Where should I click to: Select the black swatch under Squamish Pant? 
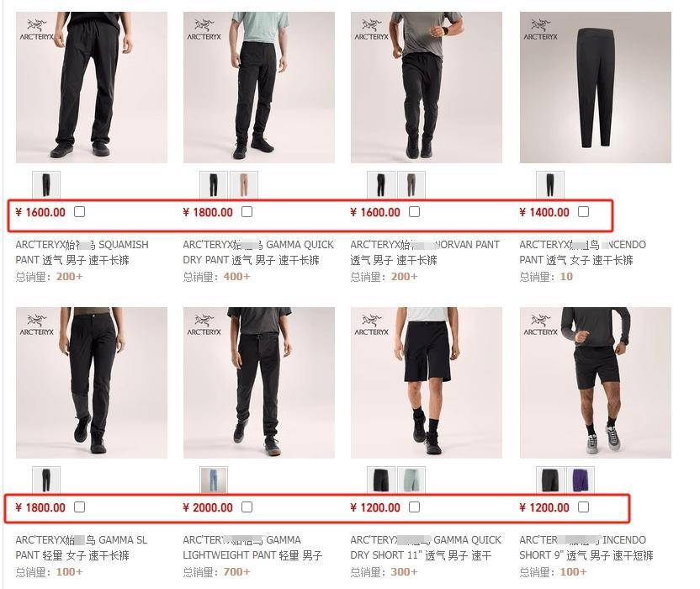coord(46,184)
